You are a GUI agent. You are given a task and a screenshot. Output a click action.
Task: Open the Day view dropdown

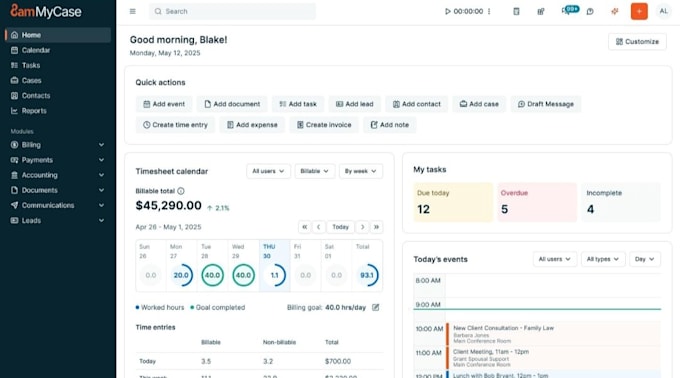tap(645, 259)
